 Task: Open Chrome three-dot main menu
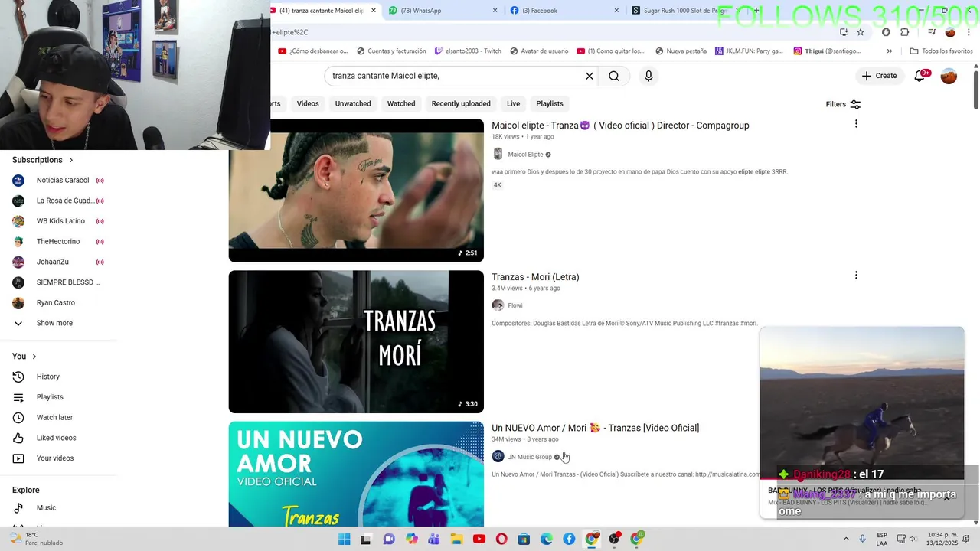[x=969, y=32]
